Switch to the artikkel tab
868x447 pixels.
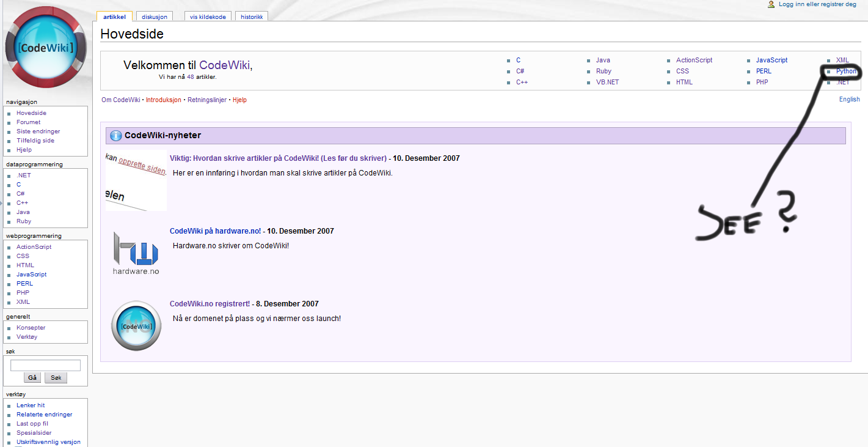point(114,17)
